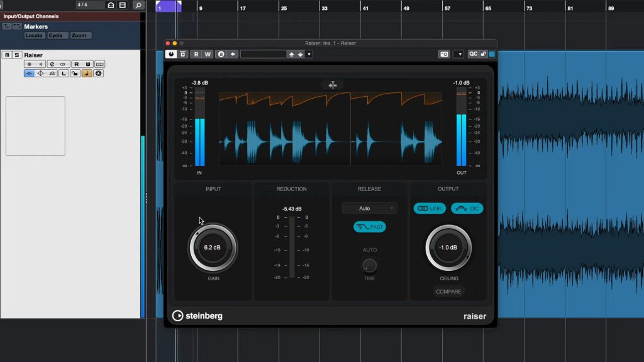
Task: Open the channel settings 'e' icon for Raiser
Action: (x=52, y=63)
